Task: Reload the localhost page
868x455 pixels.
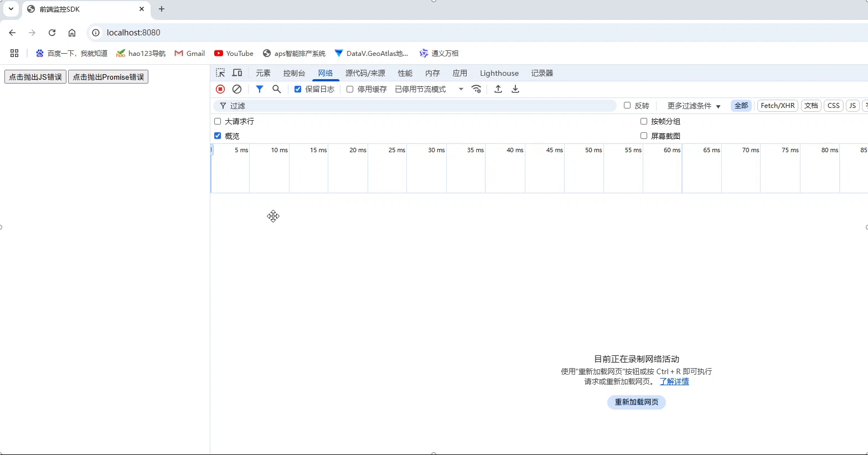Action: 52,33
